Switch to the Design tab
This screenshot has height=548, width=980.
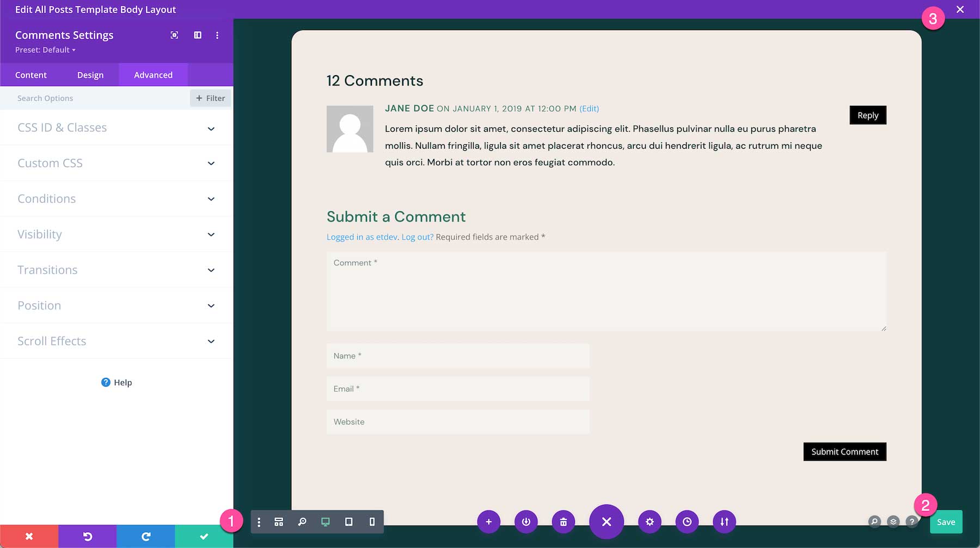pos(90,75)
